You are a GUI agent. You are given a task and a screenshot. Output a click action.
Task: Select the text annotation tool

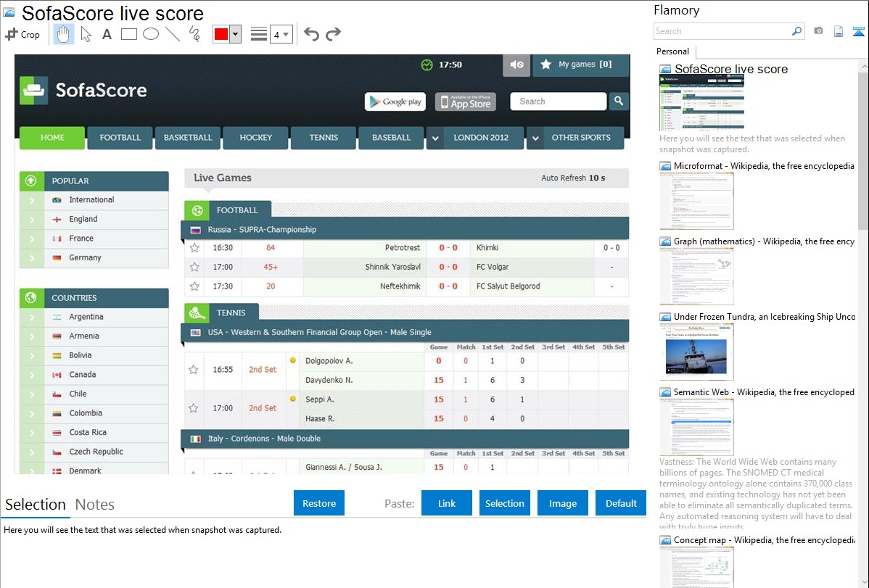coord(107,34)
